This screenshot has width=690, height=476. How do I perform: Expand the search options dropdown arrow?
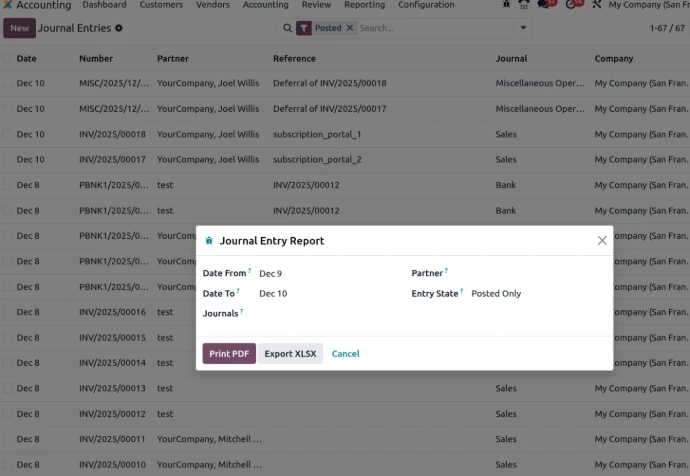tap(522, 28)
